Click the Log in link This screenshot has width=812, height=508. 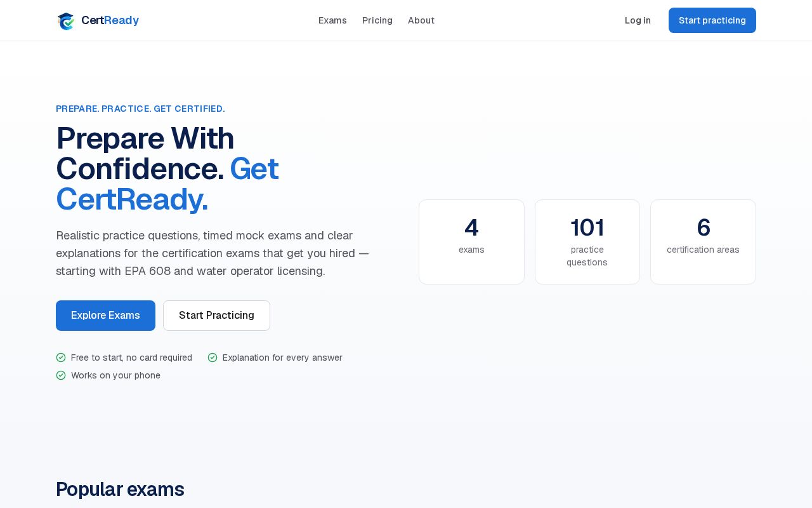point(638,20)
